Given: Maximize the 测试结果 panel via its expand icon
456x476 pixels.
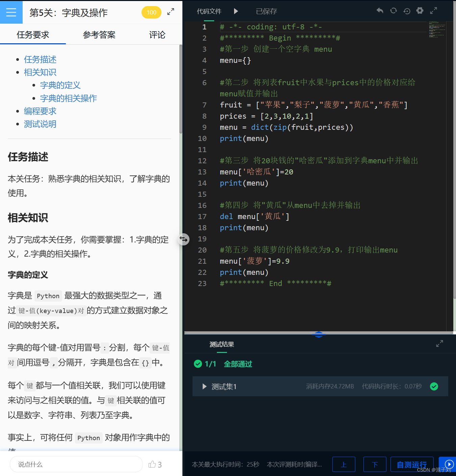Looking at the screenshot, I should pyautogui.click(x=439, y=343).
